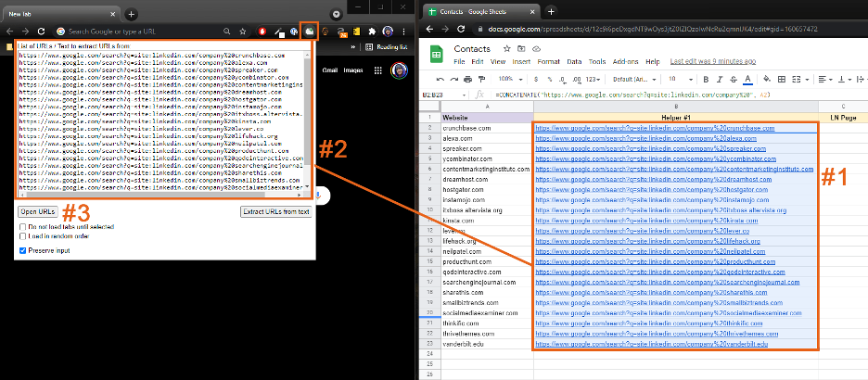
Task: Click the cloud save status icon
Action: (536, 49)
